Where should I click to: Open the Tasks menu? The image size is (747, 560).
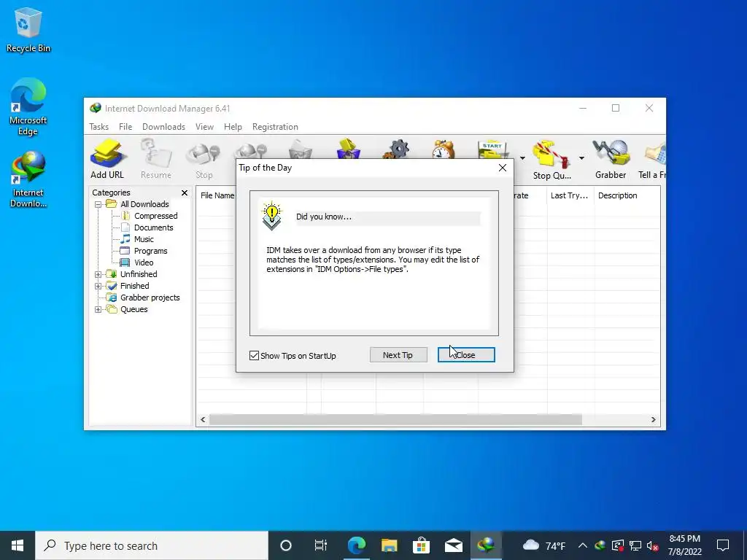tap(98, 127)
